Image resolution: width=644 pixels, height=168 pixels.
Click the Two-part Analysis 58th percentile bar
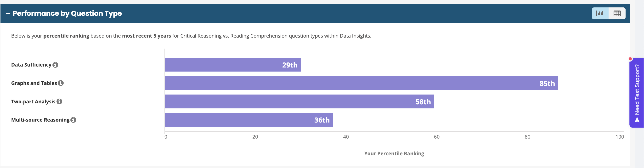[299, 101]
